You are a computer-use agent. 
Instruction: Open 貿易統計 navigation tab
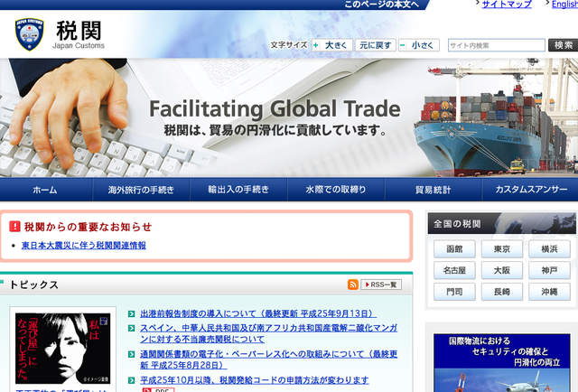coord(433,190)
